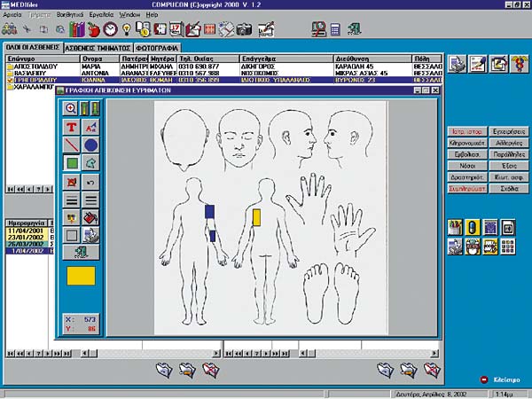
Task: Open the calculator icon in main toolbar
Action: coord(335,30)
